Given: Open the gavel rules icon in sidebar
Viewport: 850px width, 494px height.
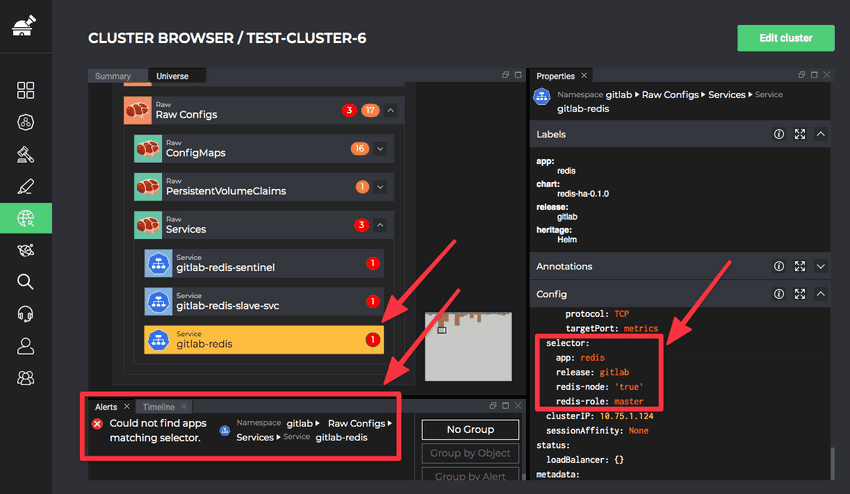Looking at the screenshot, I should (25, 155).
